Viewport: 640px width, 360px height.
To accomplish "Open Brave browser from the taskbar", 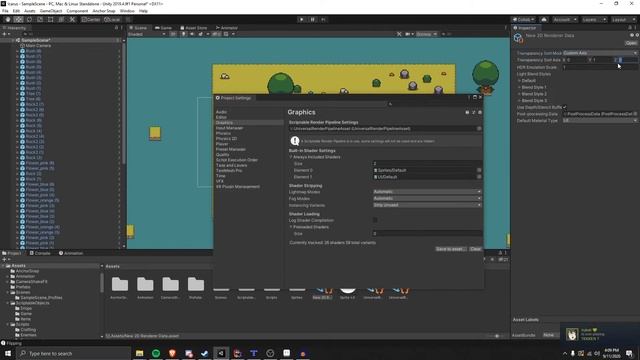I will pos(172,353).
